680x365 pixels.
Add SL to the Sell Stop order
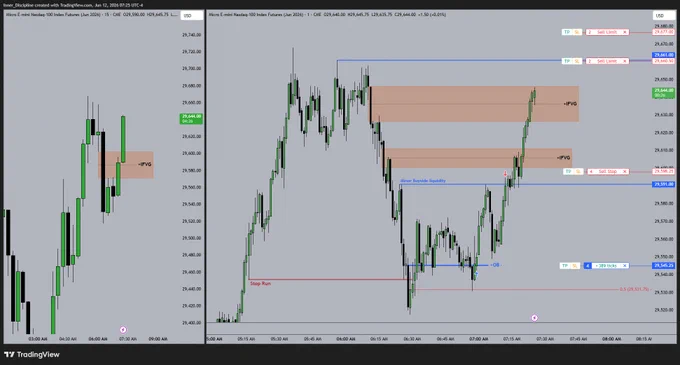coord(578,172)
